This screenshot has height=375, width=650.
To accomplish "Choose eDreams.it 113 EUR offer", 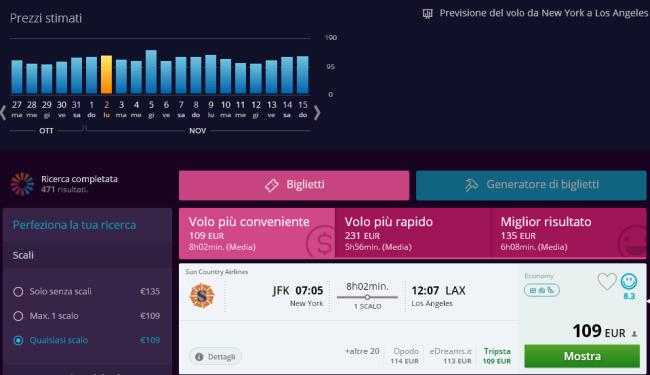I will click(x=451, y=356).
